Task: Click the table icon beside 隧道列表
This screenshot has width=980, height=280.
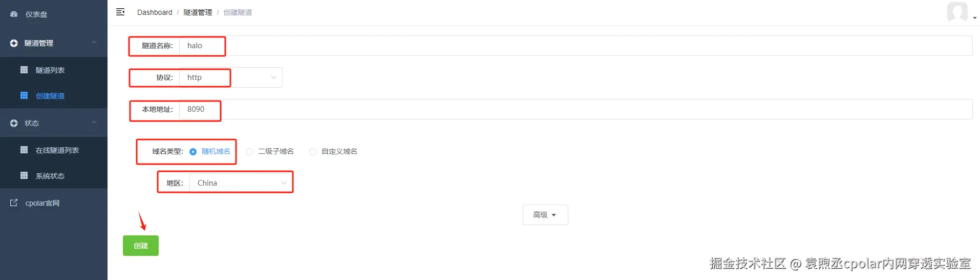Action: (x=24, y=70)
